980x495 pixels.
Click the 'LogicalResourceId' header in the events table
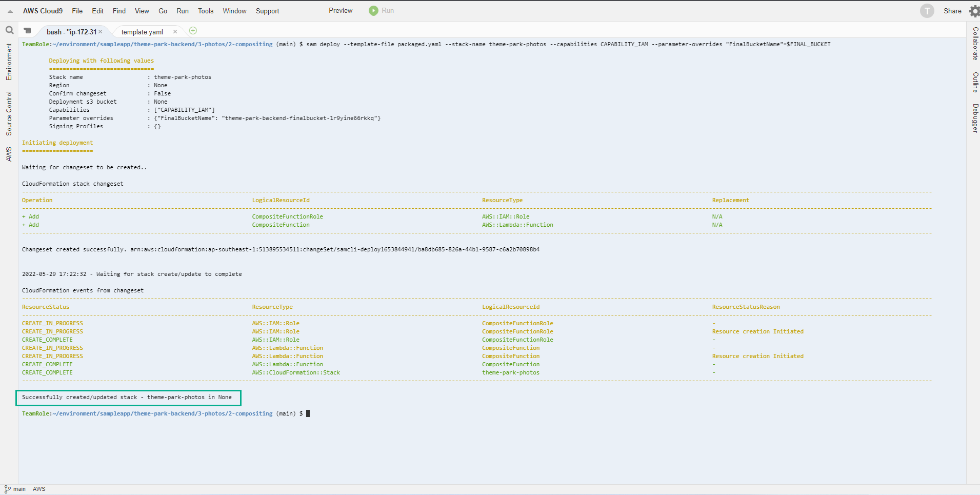[511, 307]
